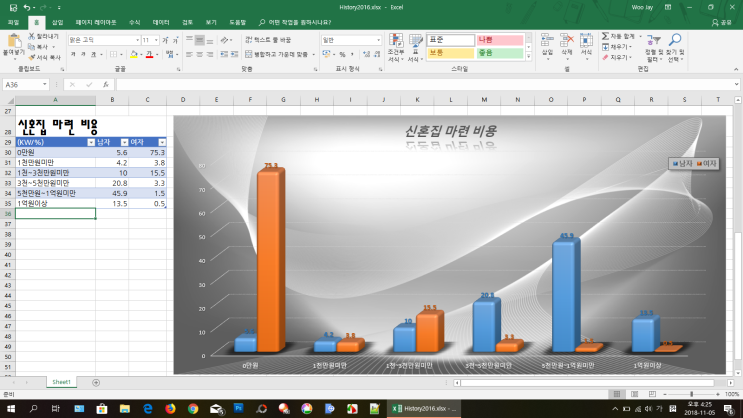Screen dimensions: 743x418
Task: Toggle center horizontal alignment
Action: [x=199, y=55]
